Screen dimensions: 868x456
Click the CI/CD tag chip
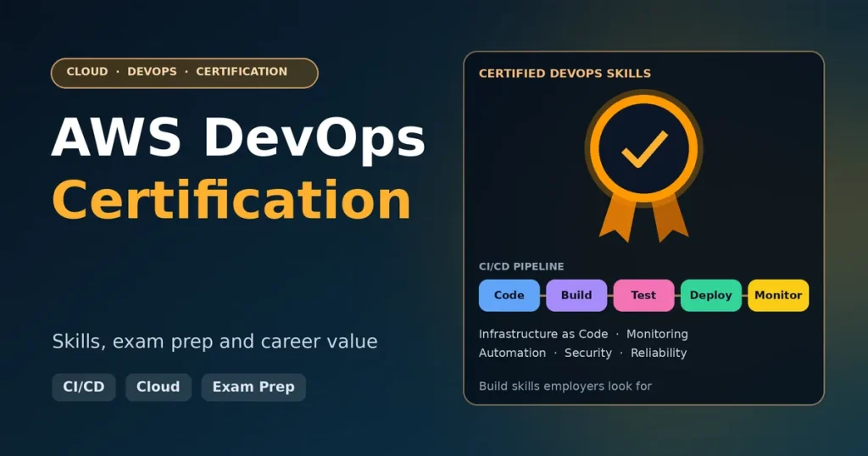84,386
